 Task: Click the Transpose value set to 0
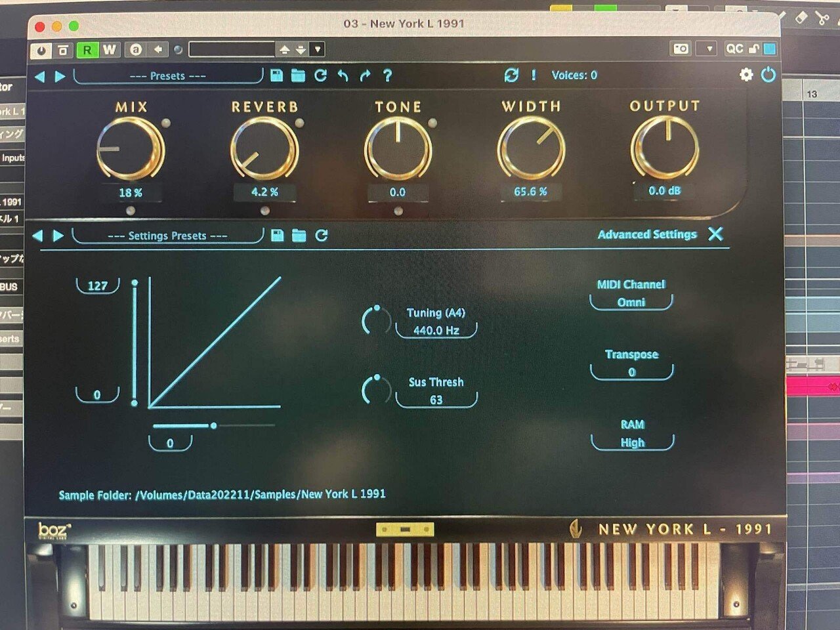point(631,371)
